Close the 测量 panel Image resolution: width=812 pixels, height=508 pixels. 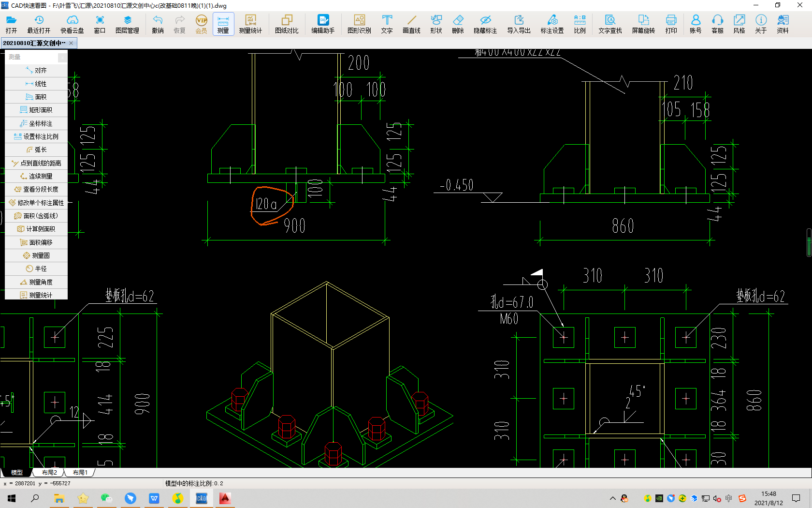pos(62,58)
